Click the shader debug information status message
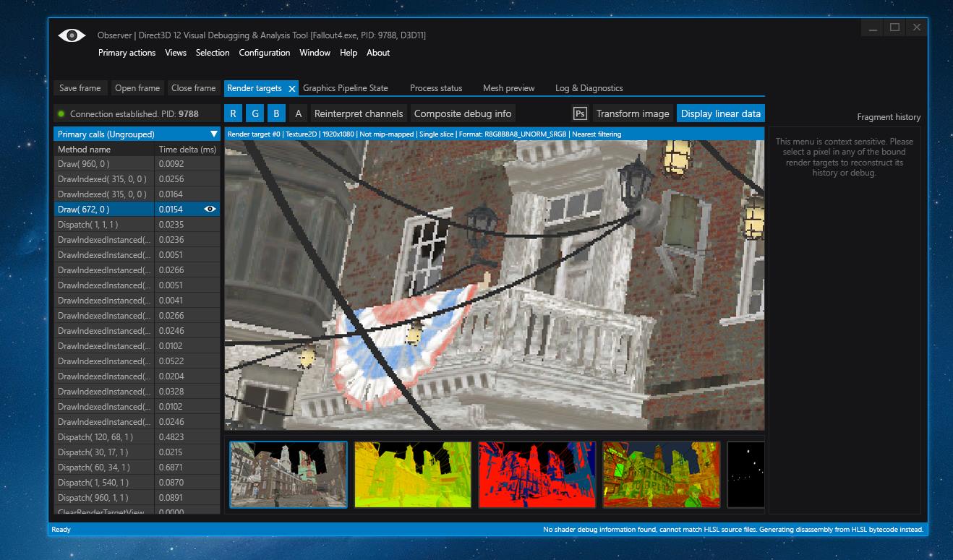The image size is (953, 560). pyautogui.click(x=733, y=529)
